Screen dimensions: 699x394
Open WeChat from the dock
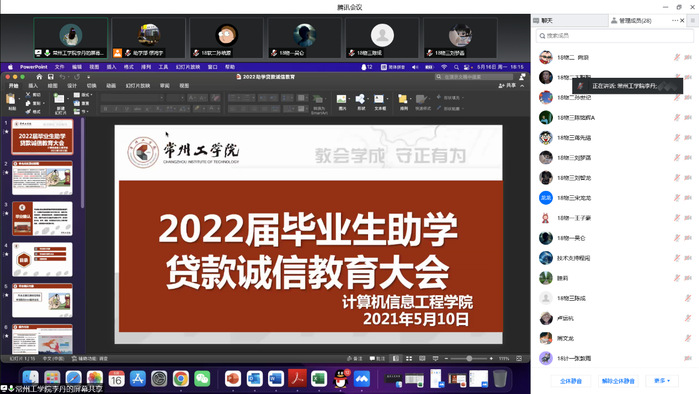(x=202, y=379)
